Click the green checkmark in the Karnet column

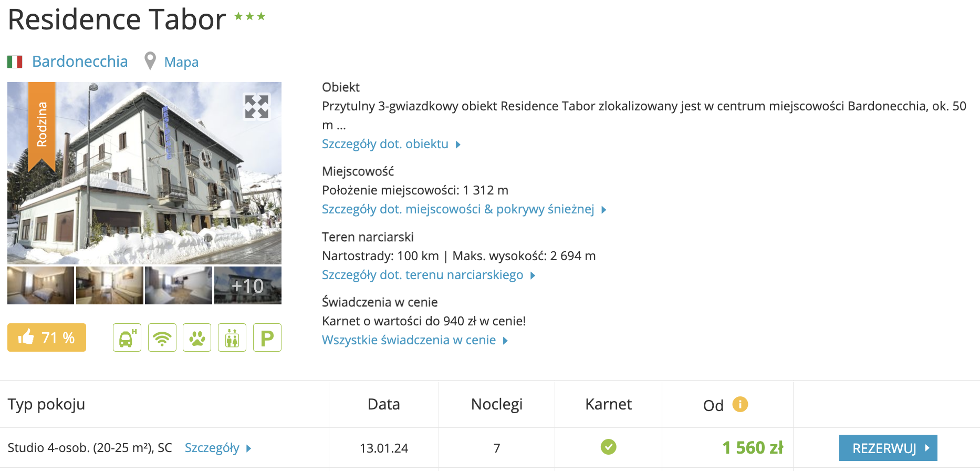click(x=609, y=447)
